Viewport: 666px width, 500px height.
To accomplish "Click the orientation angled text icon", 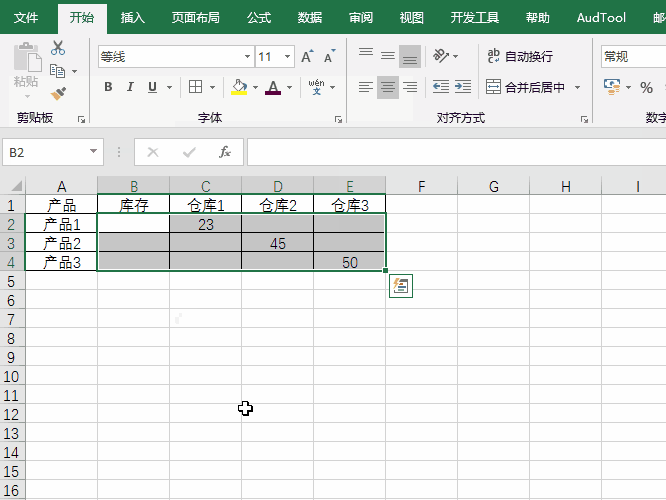I will coord(440,56).
